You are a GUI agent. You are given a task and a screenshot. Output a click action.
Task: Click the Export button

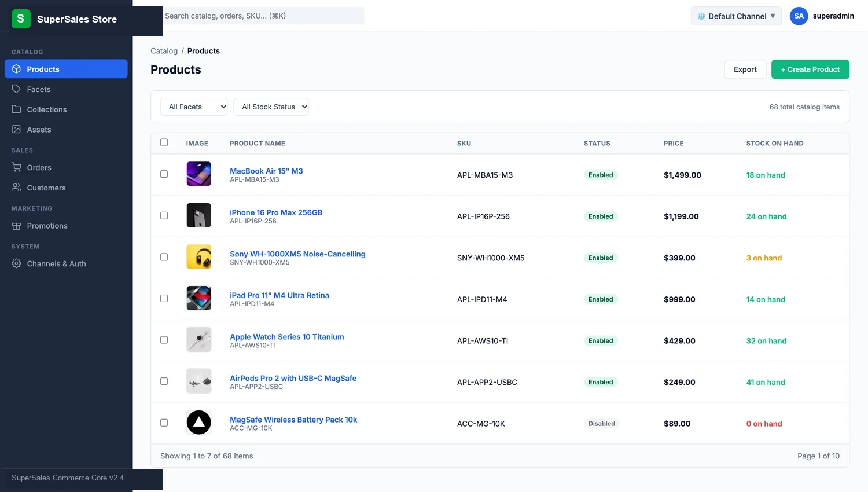[x=745, y=69]
